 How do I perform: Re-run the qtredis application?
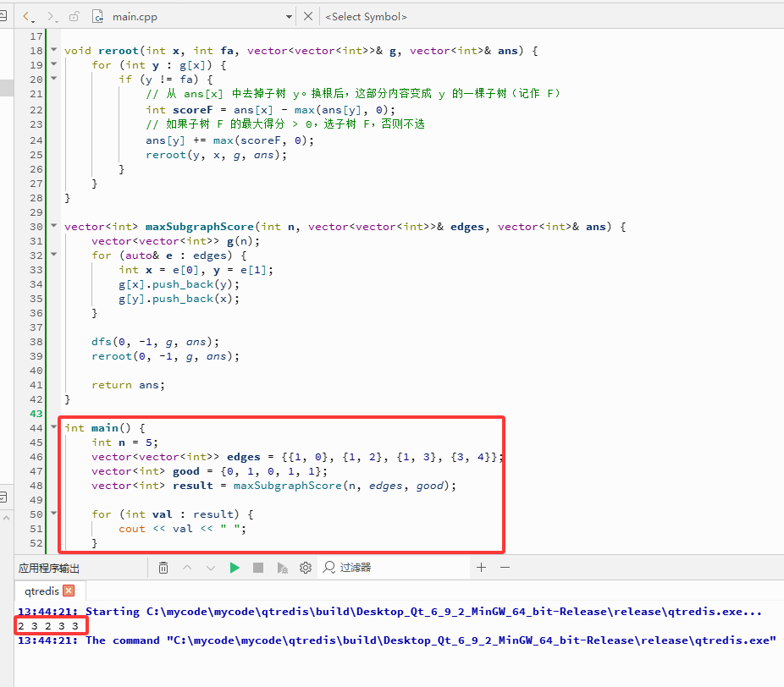(x=235, y=568)
